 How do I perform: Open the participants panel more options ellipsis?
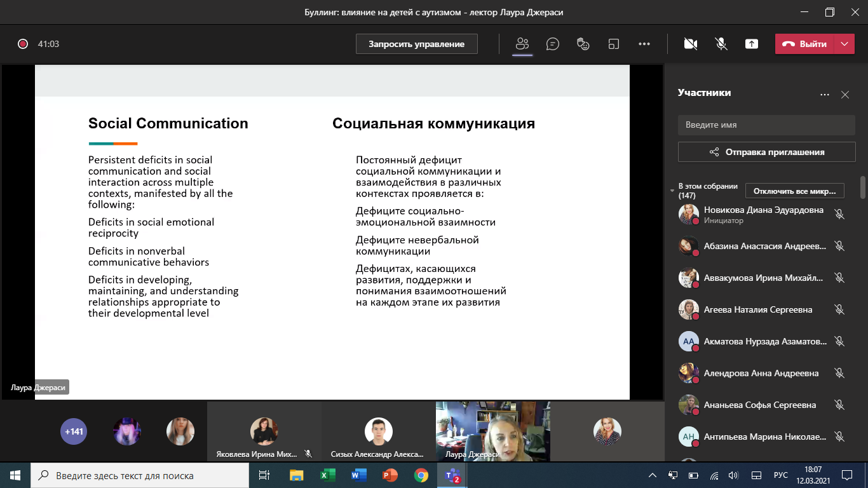point(825,95)
